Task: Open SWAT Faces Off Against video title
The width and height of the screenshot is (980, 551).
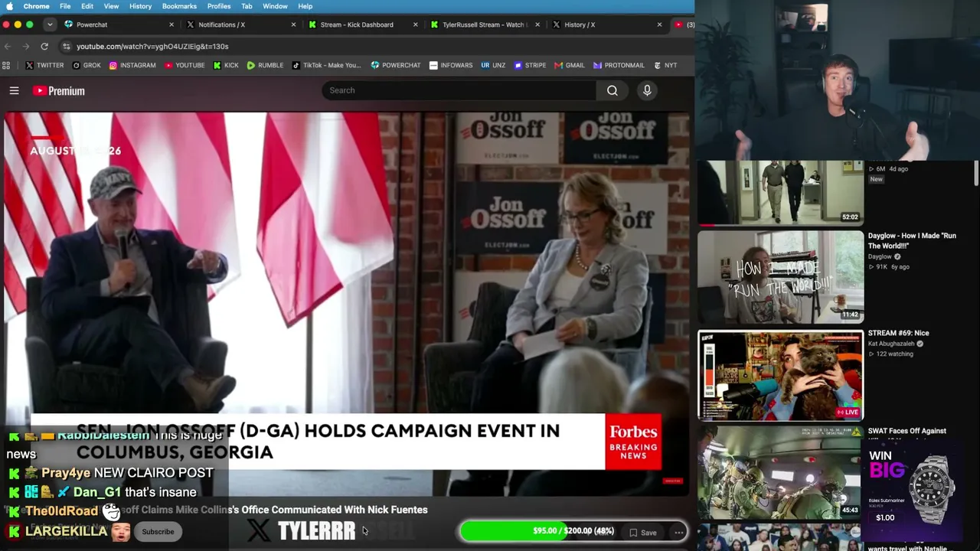Action: tap(907, 432)
